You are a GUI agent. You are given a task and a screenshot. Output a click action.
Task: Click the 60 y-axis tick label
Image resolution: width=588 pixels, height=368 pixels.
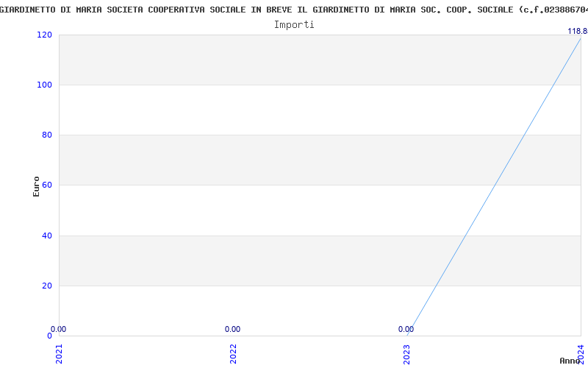(47, 185)
